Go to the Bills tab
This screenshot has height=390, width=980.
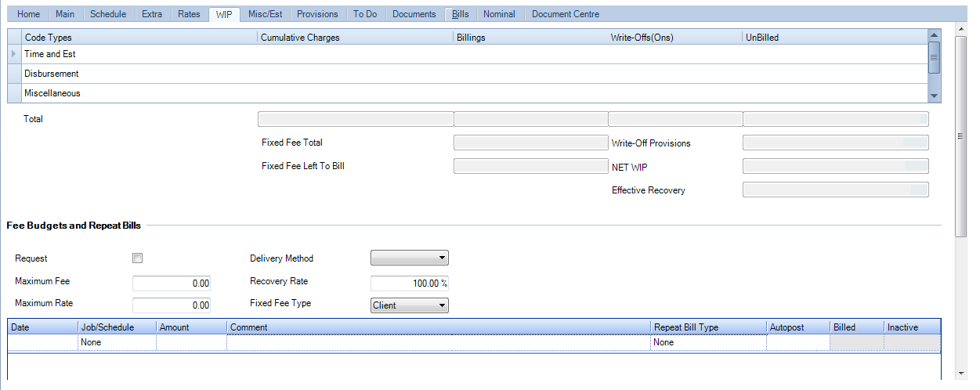pos(460,14)
